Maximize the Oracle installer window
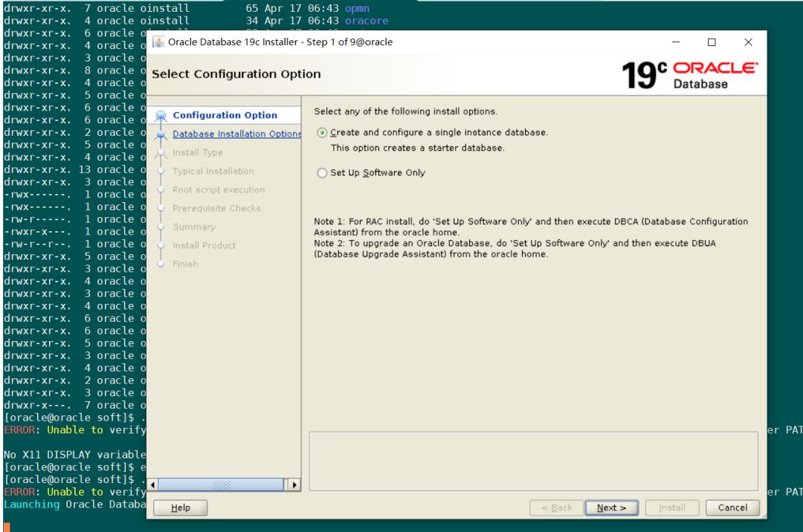 tap(712, 42)
